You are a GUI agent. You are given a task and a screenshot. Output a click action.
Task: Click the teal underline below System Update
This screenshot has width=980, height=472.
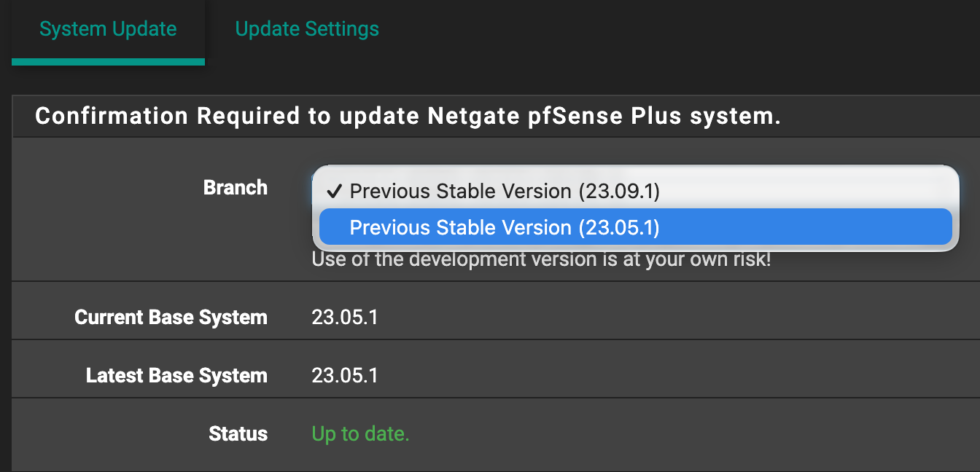point(108,62)
